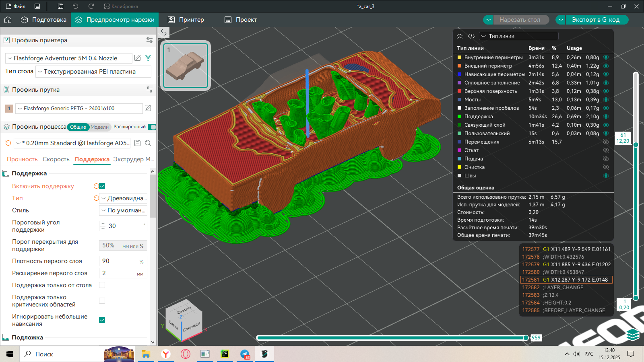Image resolution: width=644 pixels, height=362 pixels.
Task: Save the process preset with the disk icon
Action: click(138, 143)
